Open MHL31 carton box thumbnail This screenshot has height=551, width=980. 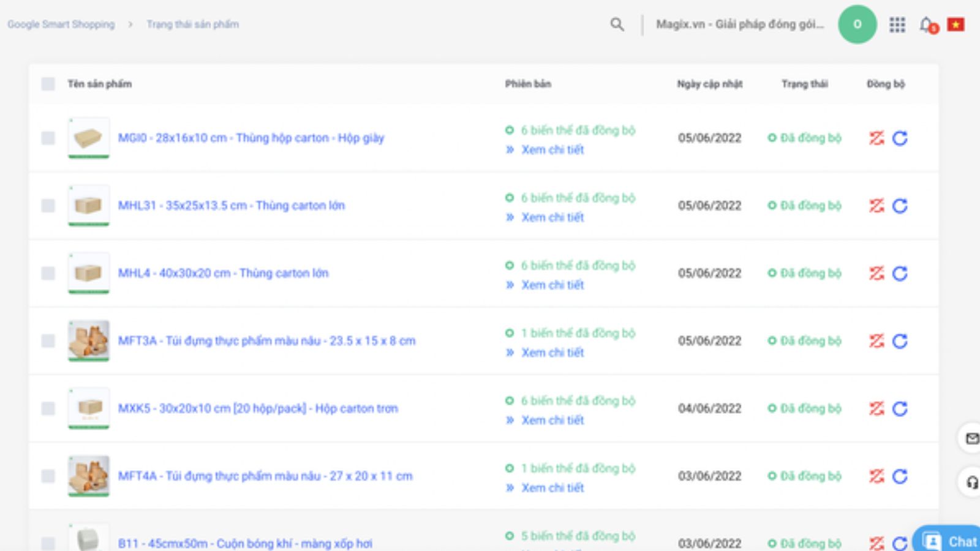[89, 205]
